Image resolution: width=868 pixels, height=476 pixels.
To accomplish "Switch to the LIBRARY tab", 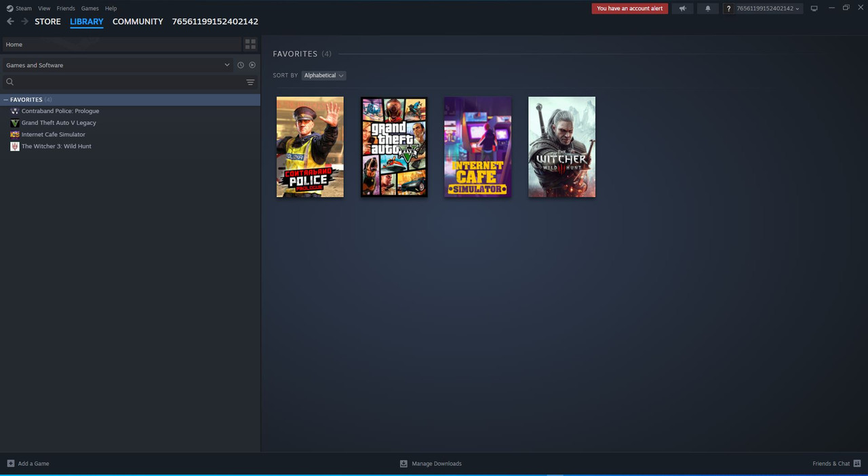I will point(87,22).
